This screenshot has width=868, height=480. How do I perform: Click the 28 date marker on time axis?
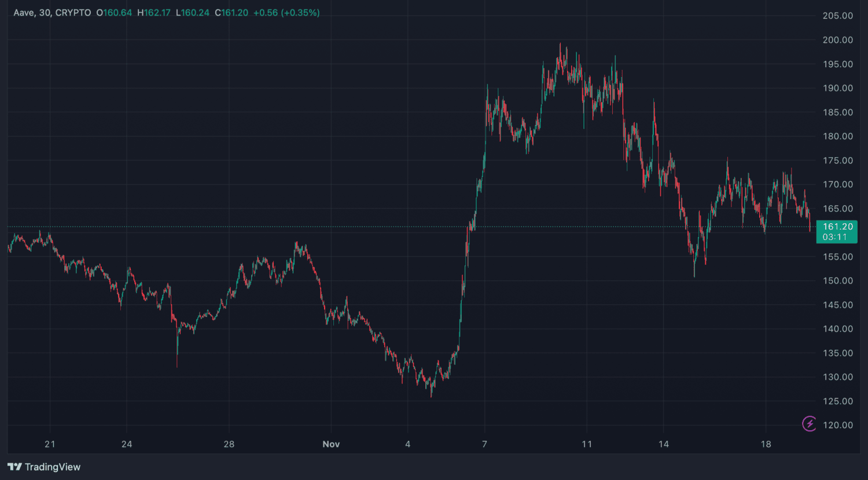tap(229, 444)
